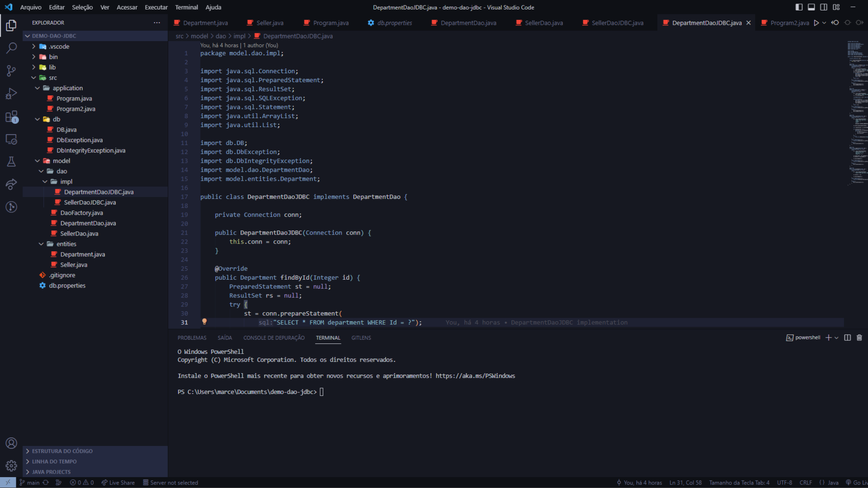Click the Run and Debug icon
This screenshot has width=868, height=488.
click(11, 94)
